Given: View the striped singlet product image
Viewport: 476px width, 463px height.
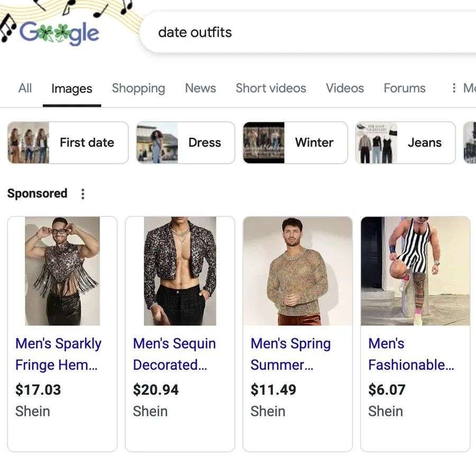Looking at the screenshot, I should [x=415, y=271].
